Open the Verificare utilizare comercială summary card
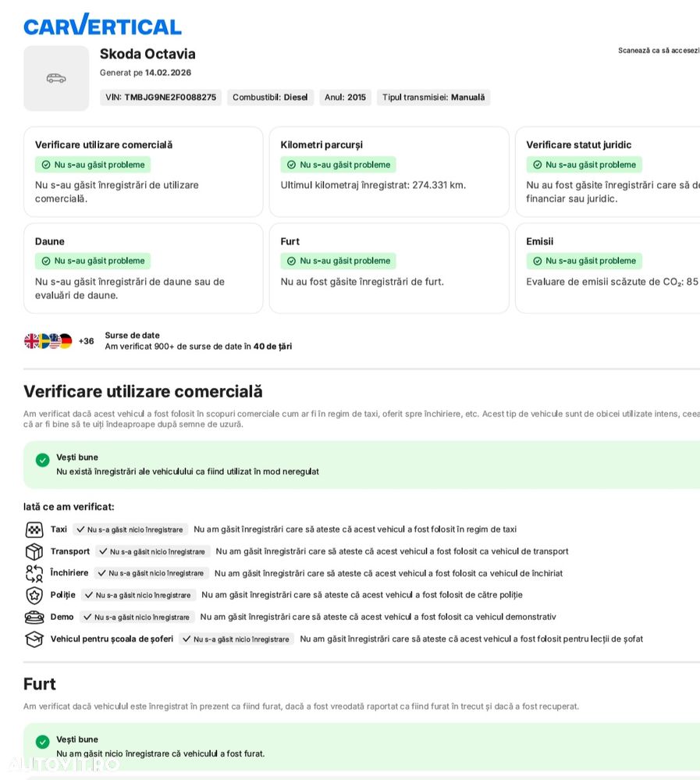700x780 pixels. pos(143,172)
